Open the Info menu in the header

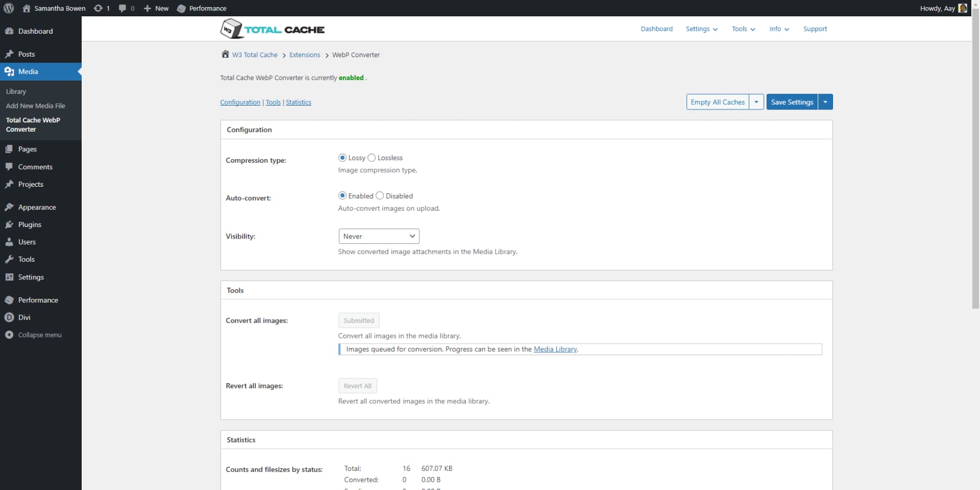point(778,29)
